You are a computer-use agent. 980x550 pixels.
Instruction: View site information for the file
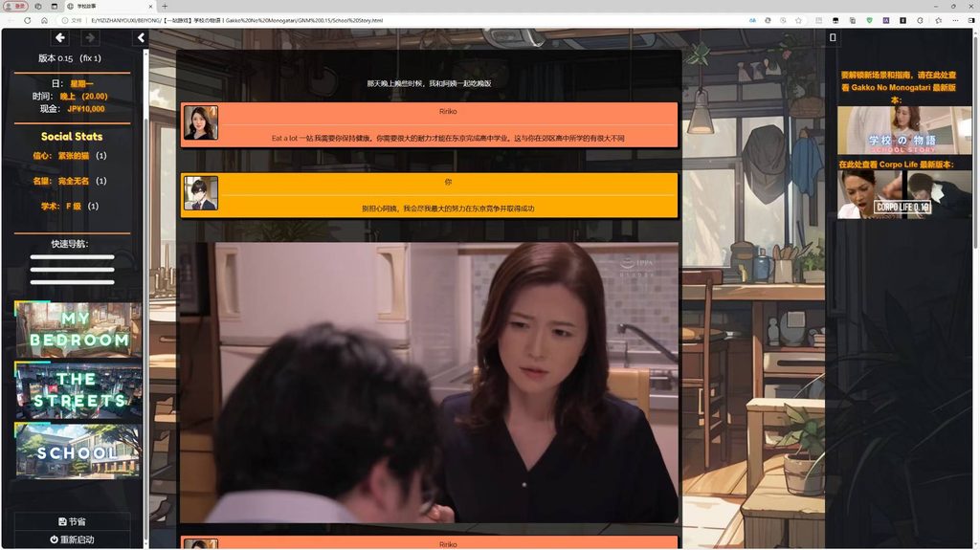71,20
